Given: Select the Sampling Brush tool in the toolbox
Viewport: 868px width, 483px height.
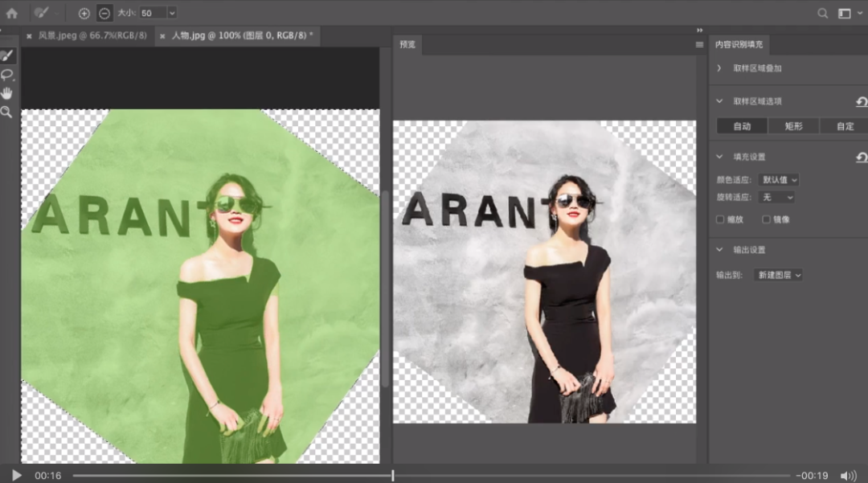Looking at the screenshot, I should point(6,55).
